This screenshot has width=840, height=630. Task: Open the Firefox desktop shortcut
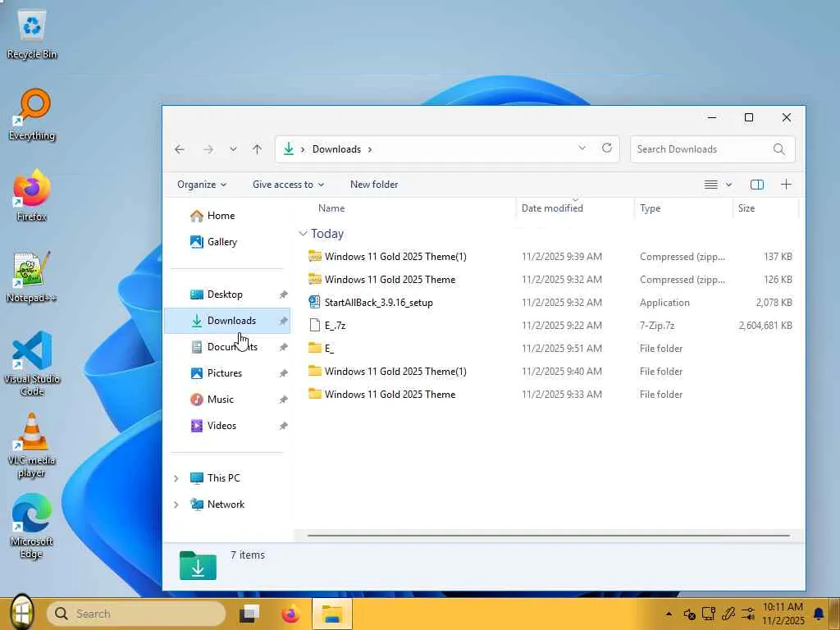[x=32, y=195]
